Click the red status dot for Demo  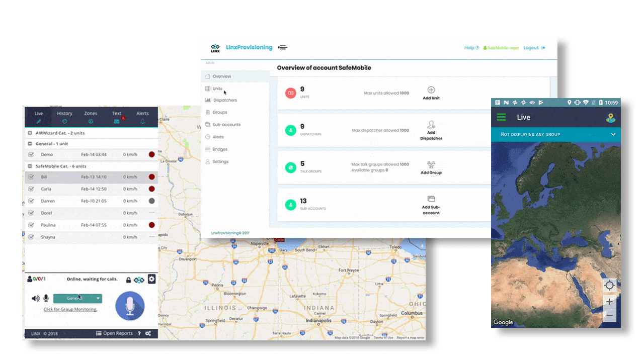click(151, 154)
